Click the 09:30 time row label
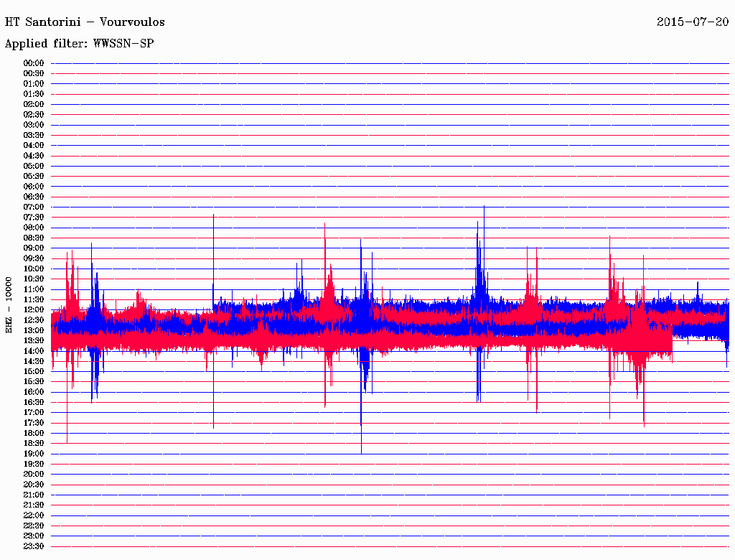Image resolution: width=735 pixels, height=560 pixels. point(34,258)
